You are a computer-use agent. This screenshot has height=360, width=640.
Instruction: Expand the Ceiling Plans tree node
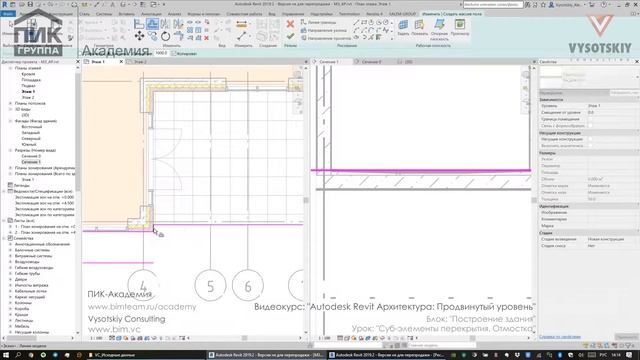pyautogui.click(x=11, y=103)
